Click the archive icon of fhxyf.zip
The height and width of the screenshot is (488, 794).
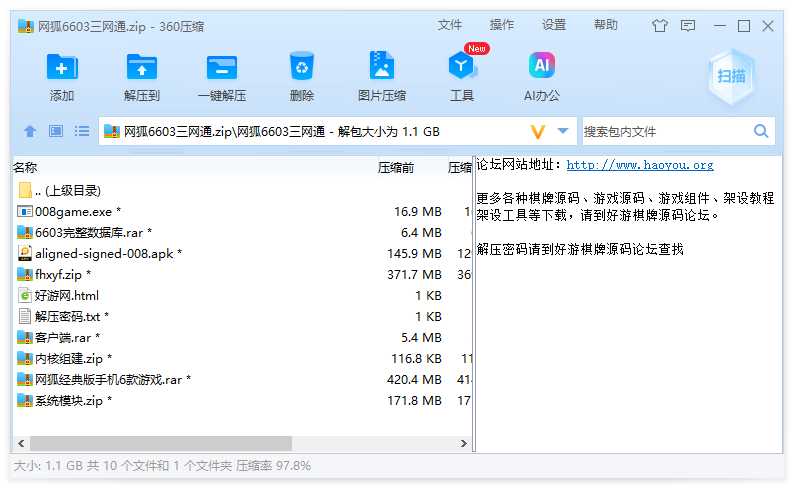coord(25,274)
